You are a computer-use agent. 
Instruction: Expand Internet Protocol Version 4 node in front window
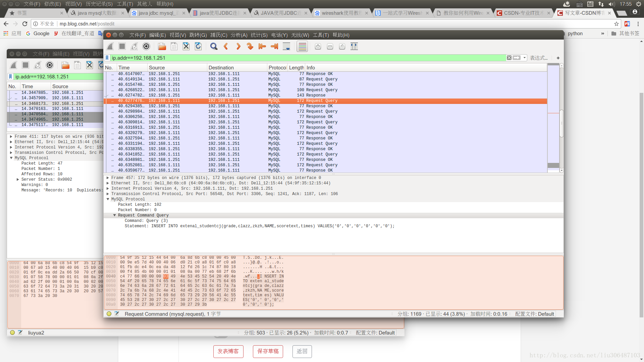pyautogui.click(x=108, y=189)
